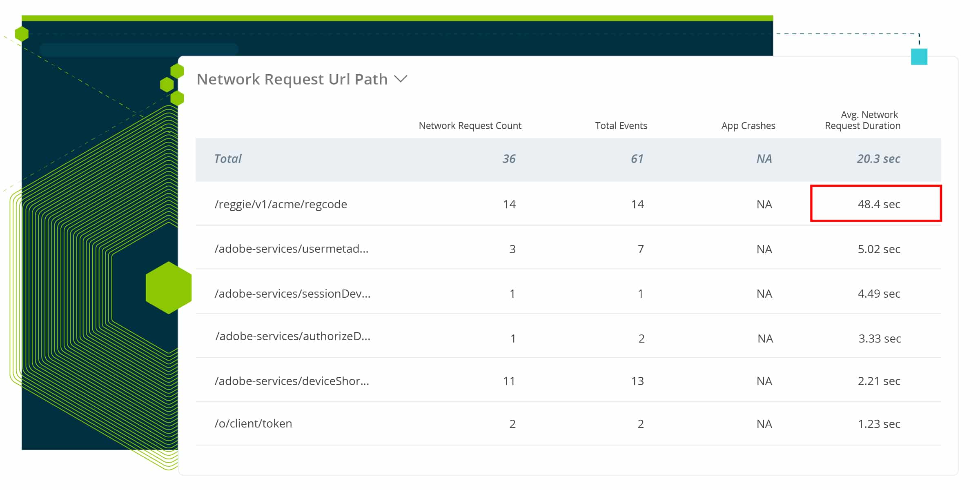Click the 5.02 sec duration value
Image resolution: width=980 pixels, height=490 pixels.
coord(879,249)
